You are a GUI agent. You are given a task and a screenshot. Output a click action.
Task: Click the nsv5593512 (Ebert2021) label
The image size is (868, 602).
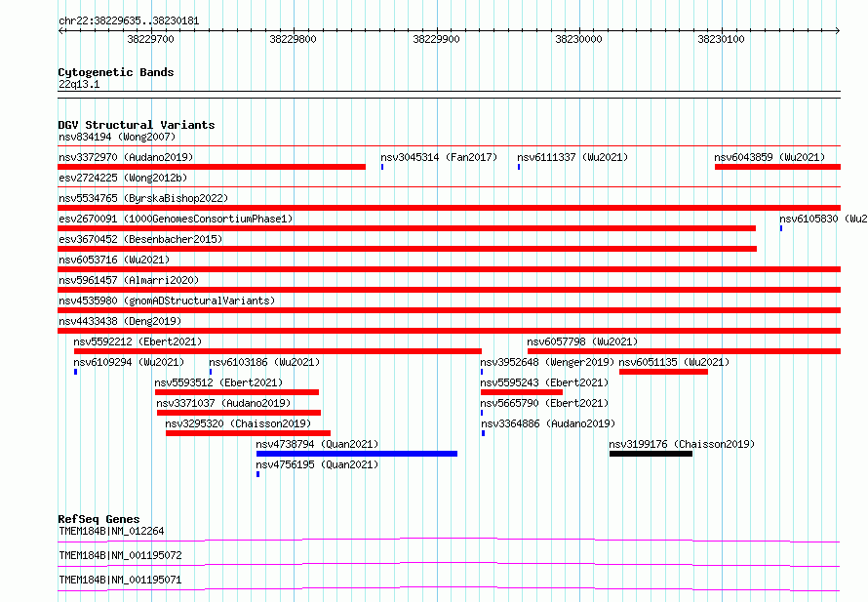tap(218, 382)
